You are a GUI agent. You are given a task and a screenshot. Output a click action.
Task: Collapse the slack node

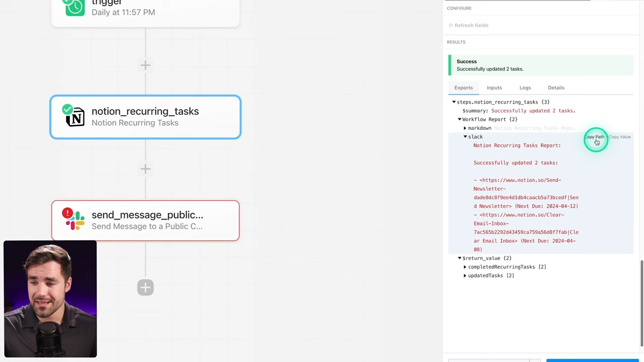point(465,137)
